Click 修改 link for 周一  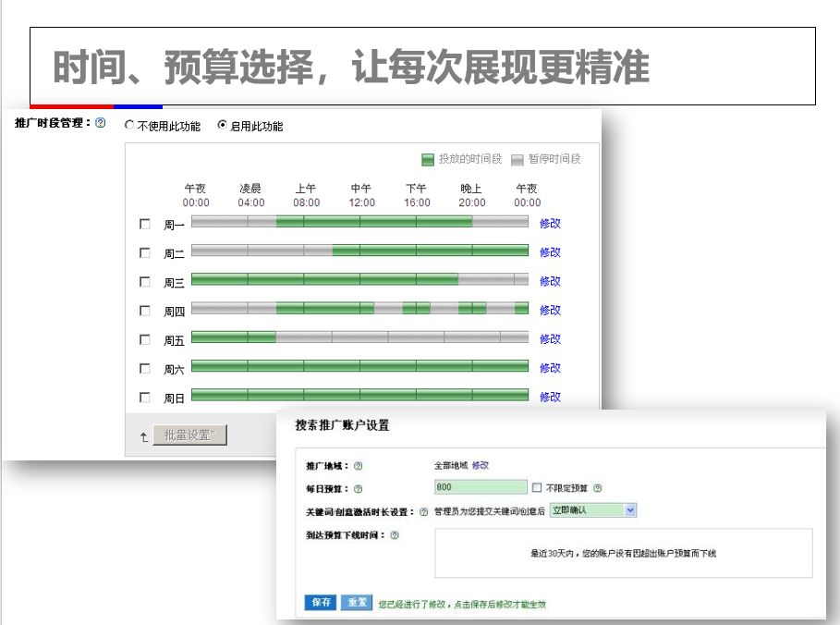tap(550, 224)
